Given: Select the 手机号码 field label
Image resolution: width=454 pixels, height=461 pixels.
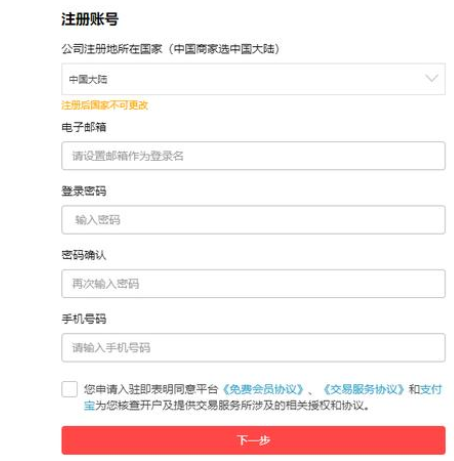Looking at the screenshot, I should (84, 319).
